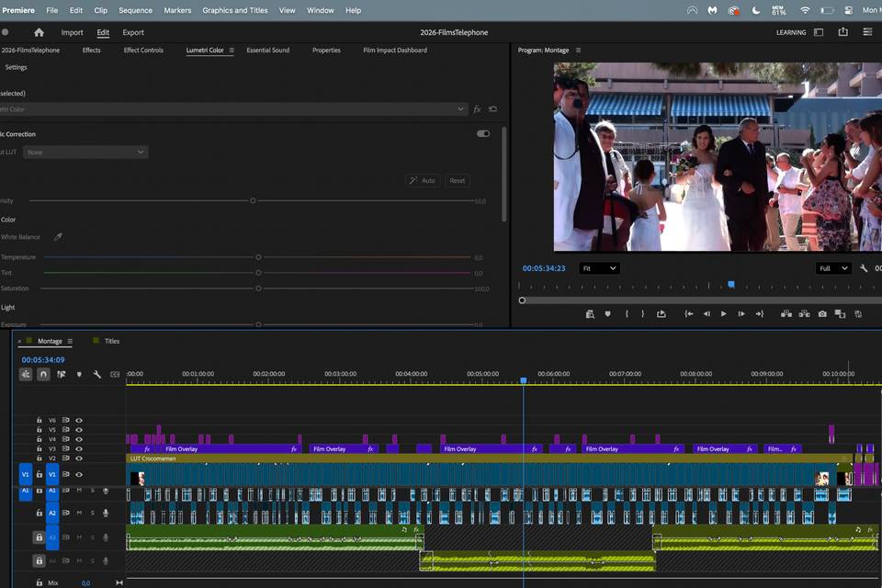Click Mark In bracket button
Image resolution: width=882 pixels, height=588 pixels.
tap(627, 314)
